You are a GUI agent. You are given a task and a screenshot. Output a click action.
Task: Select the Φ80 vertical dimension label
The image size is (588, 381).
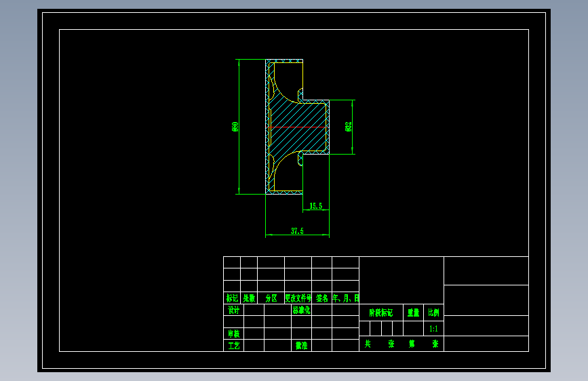235,126
